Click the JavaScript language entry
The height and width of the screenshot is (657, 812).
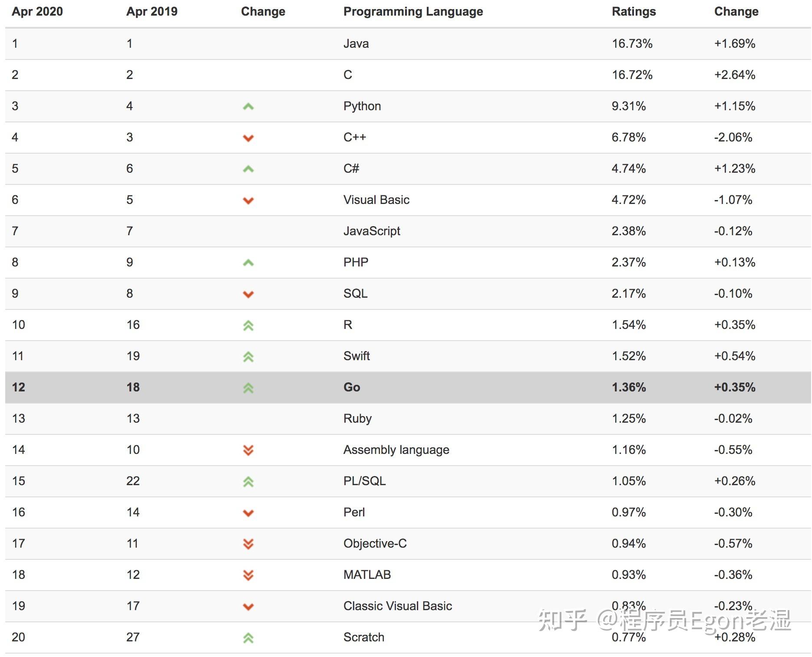pos(372,231)
